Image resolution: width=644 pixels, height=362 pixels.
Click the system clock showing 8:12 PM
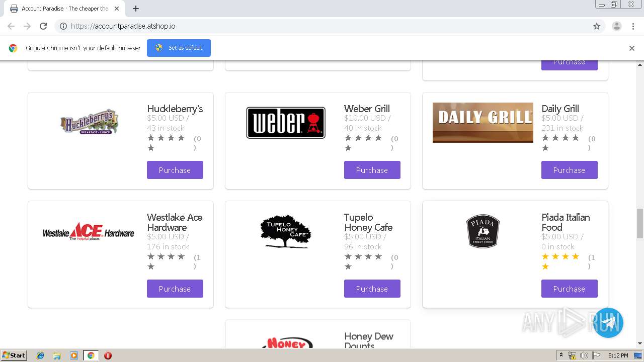[x=618, y=355]
